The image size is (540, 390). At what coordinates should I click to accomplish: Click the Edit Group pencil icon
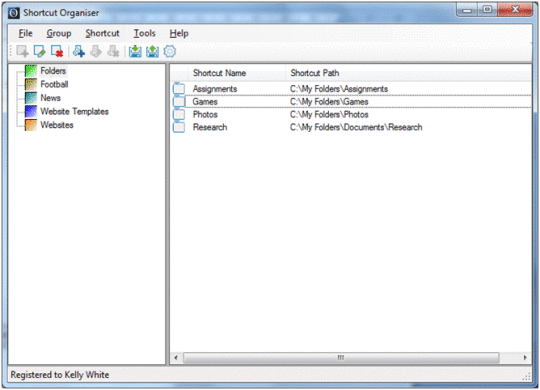[40, 52]
